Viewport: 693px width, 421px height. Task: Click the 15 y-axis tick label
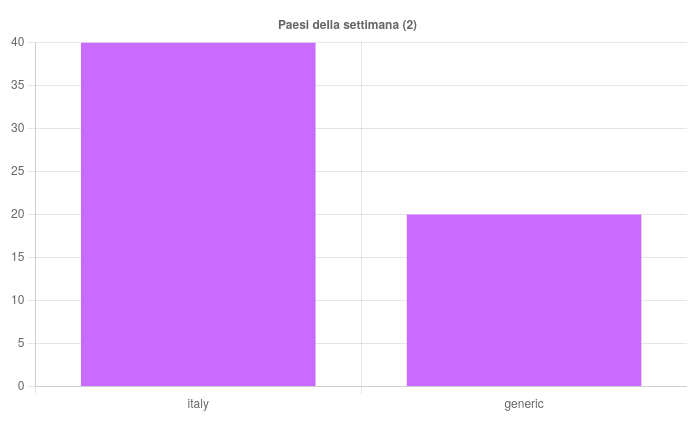tap(18, 257)
